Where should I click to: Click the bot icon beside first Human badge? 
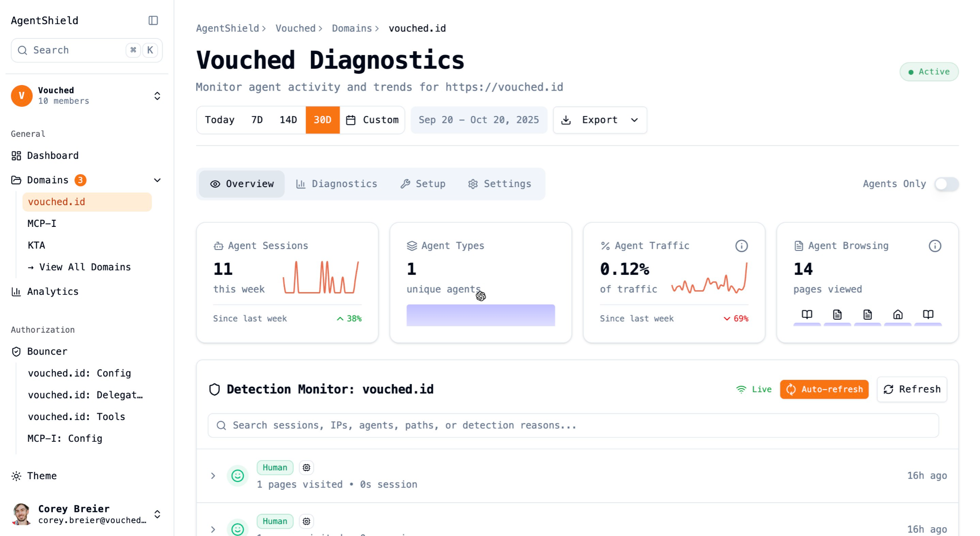point(306,468)
